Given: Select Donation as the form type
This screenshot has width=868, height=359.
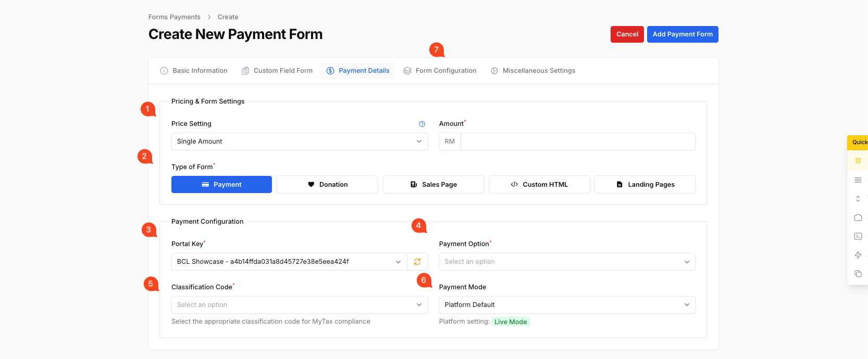Looking at the screenshot, I should pos(327,185).
